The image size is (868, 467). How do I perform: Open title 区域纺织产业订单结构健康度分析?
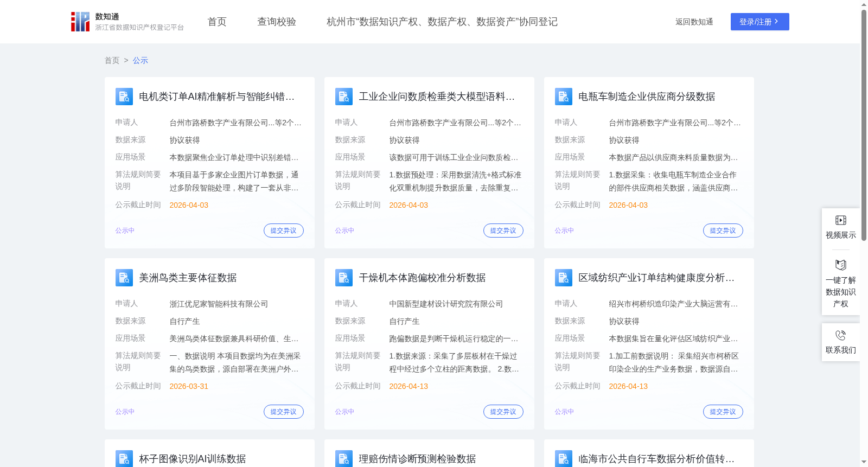[x=656, y=278]
